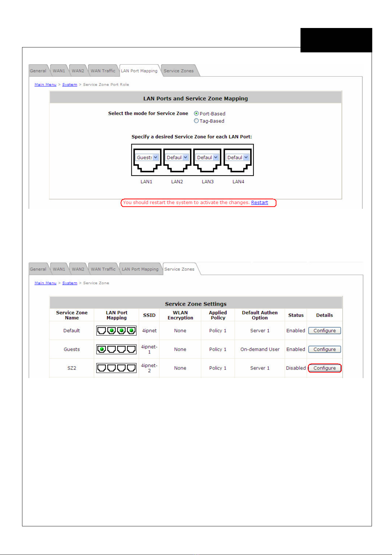The image size is (392, 555).
Task: Click the Disabled status for SZ2
Action: (296, 368)
